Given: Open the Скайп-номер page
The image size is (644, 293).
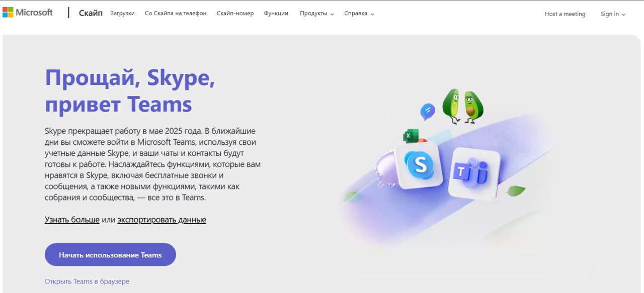Looking at the screenshot, I should tap(235, 14).
